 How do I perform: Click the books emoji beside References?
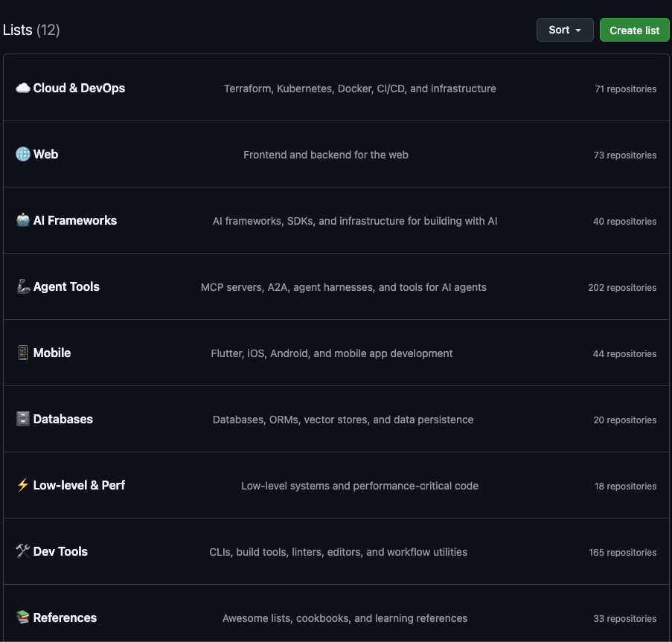coord(23,617)
